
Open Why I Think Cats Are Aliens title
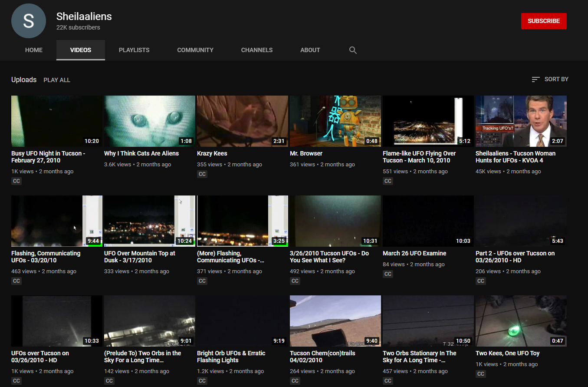[x=141, y=153]
